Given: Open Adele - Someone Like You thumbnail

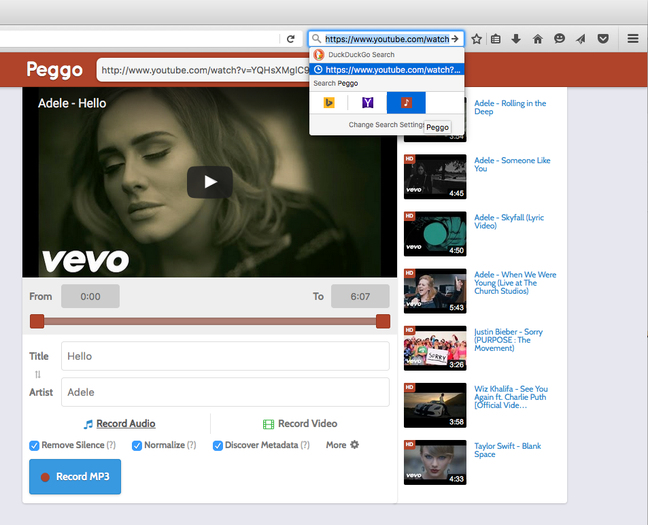Looking at the screenshot, I should click(x=435, y=177).
